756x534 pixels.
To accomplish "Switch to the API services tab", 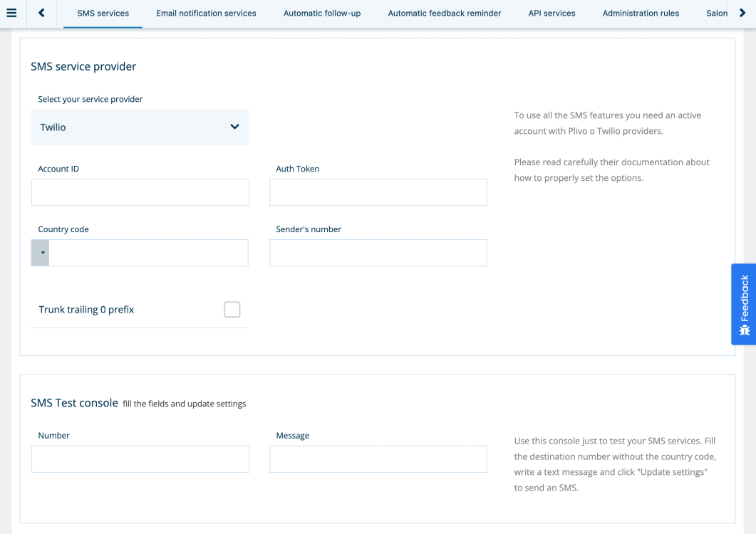I will [552, 14].
